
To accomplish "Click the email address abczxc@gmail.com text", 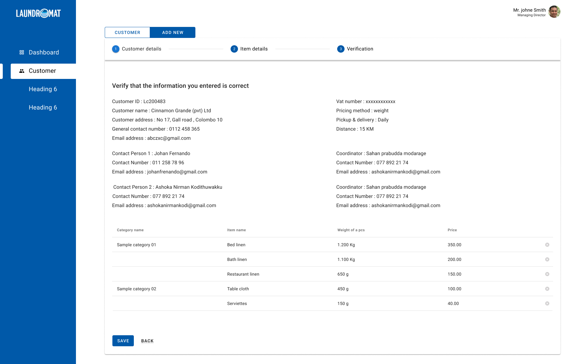I will click(169, 138).
